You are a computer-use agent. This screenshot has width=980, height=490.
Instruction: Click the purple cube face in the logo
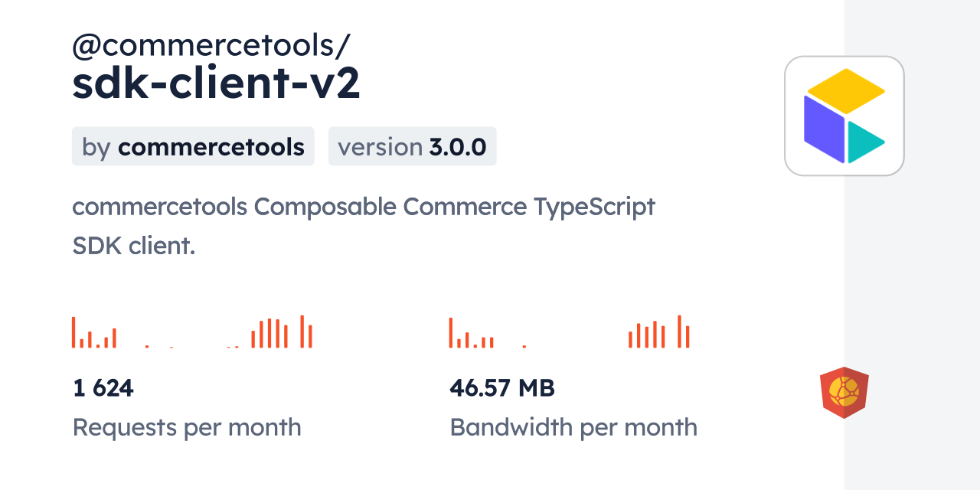pos(824,128)
